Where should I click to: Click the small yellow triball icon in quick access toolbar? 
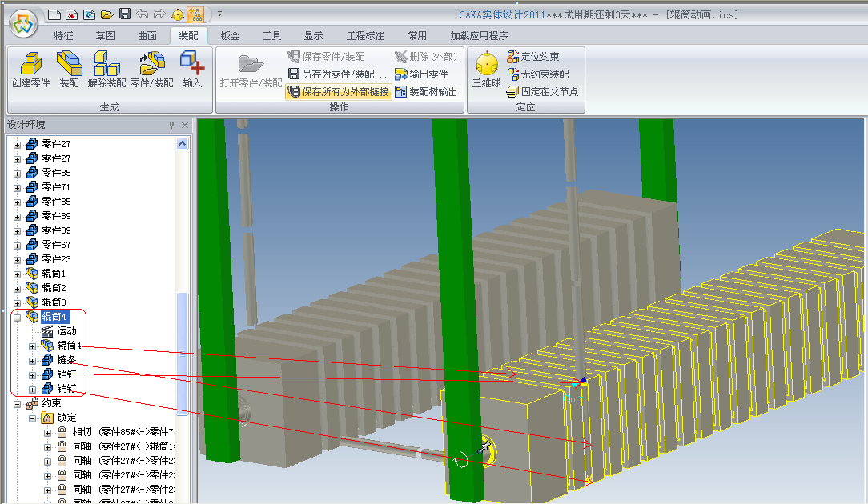tap(178, 14)
